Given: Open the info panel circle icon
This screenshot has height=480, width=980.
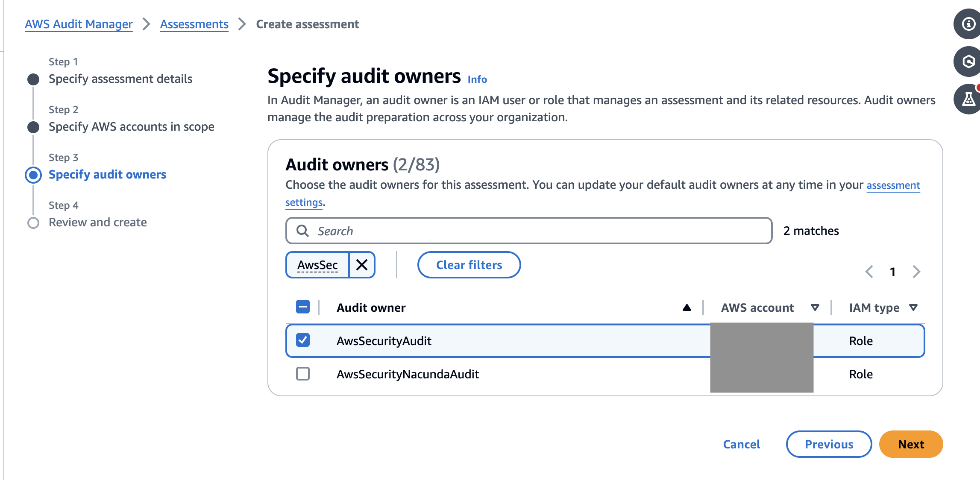Looking at the screenshot, I should coord(968,24).
